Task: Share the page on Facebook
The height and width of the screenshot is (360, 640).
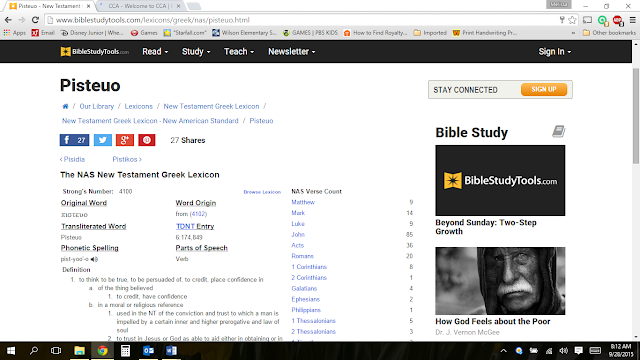Action: [74, 140]
